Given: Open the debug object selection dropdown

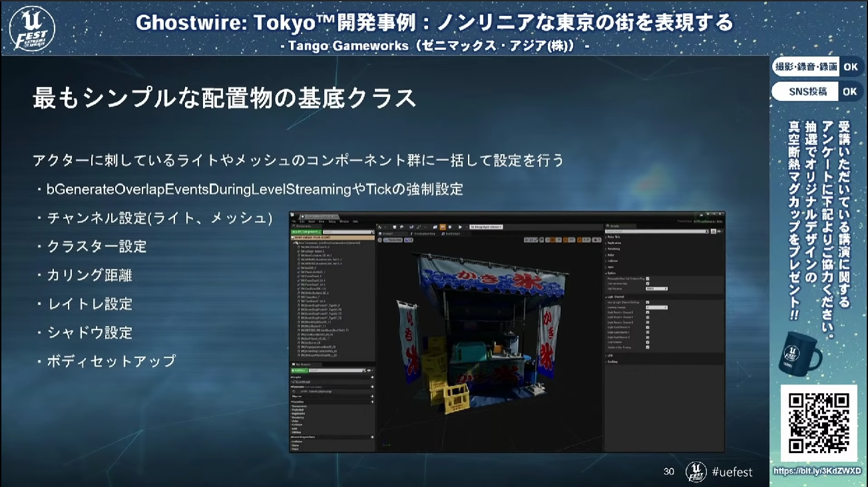Looking at the screenshot, I should 487,227.
